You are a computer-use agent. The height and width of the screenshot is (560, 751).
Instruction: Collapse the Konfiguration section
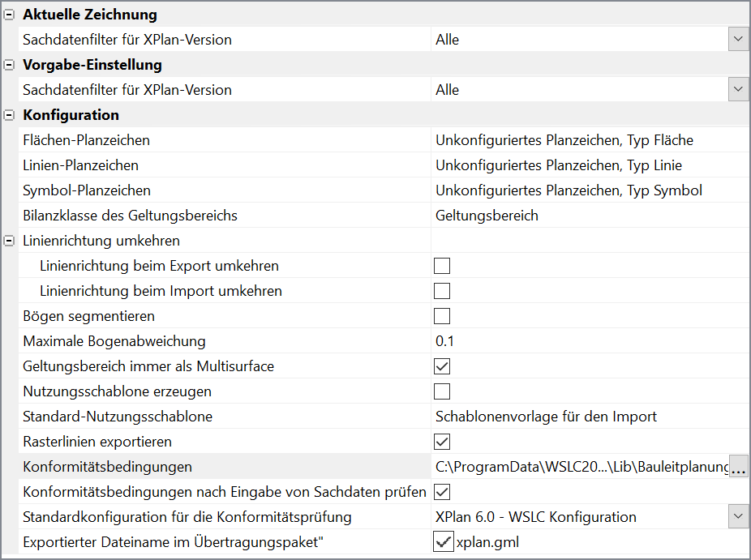[9, 115]
